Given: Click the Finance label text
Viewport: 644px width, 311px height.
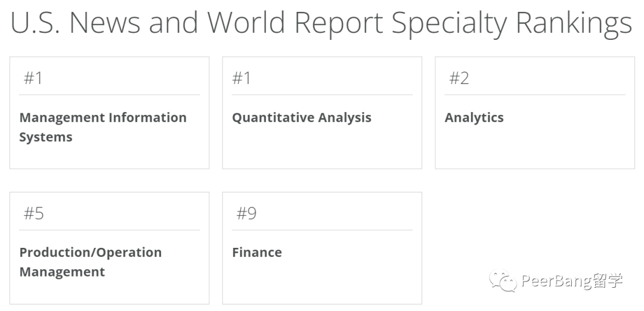Looking at the screenshot, I should (x=257, y=253).
